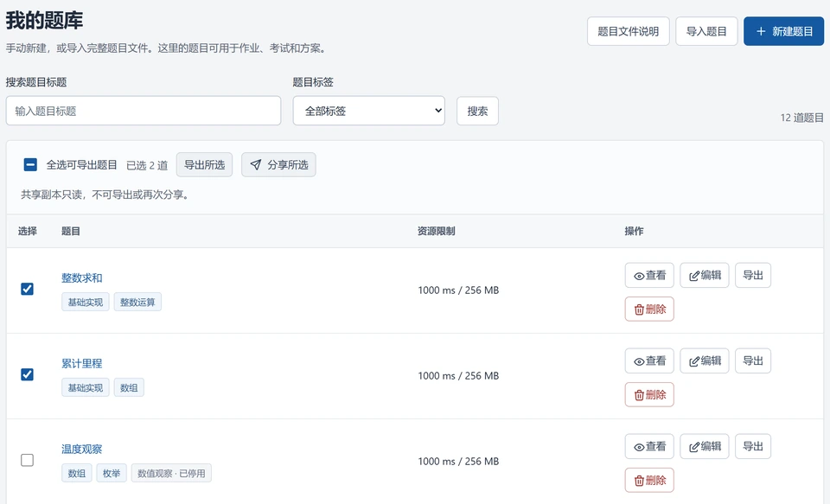
Task: Export the 温度观察 problem
Action: pos(753,446)
